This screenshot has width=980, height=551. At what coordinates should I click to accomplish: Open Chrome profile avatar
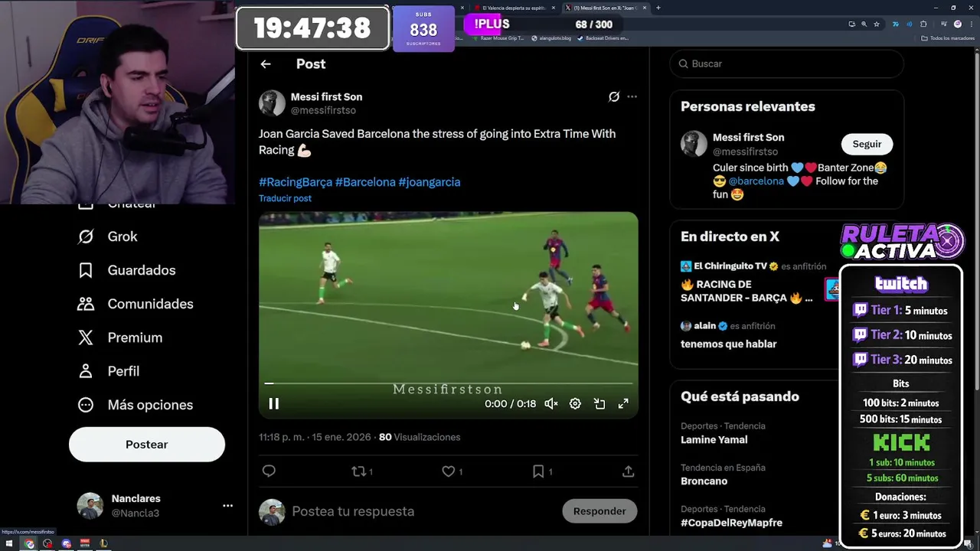(x=957, y=24)
